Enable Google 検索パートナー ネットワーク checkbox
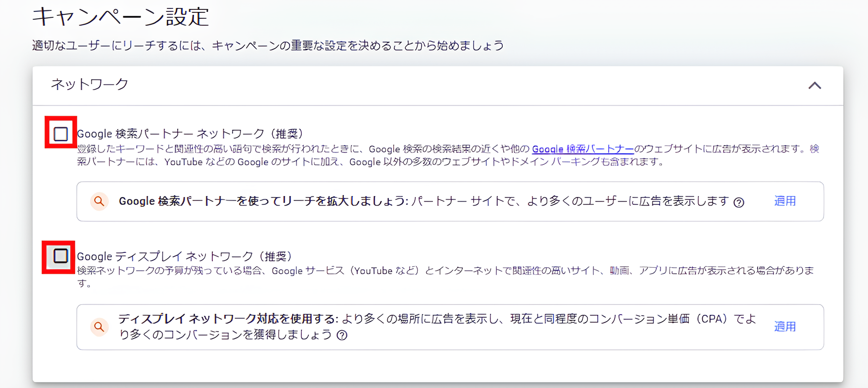 (60, 134)
